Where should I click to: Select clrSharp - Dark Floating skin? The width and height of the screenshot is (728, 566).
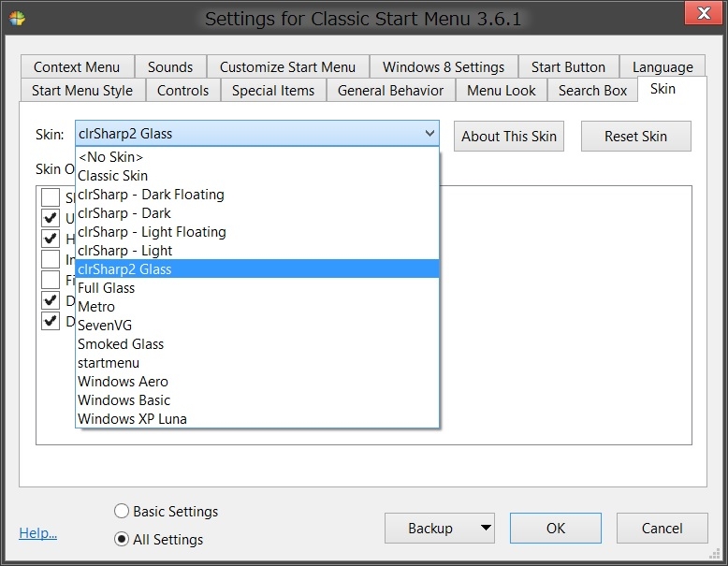pyautogui.click(x=257, y=195)
